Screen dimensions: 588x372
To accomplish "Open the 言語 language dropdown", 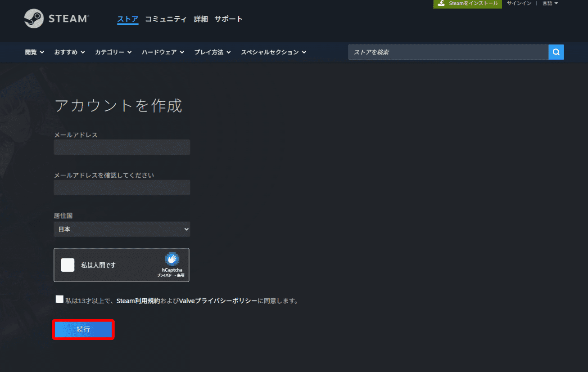I will [x=550, y=4].
